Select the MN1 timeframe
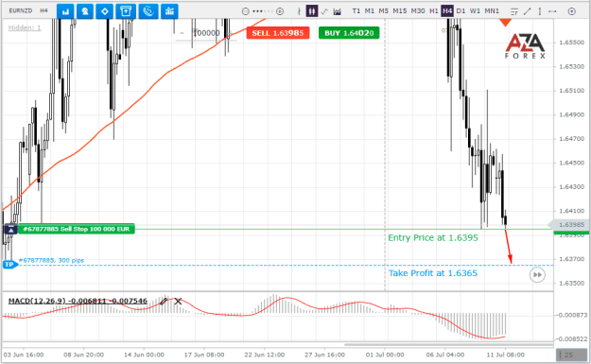The width and height of the screenshot is (591, 364). (x=492, y=11)
